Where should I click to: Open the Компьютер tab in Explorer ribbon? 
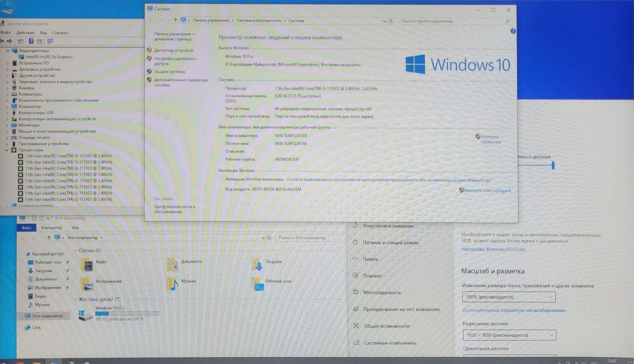click(51, 228)
